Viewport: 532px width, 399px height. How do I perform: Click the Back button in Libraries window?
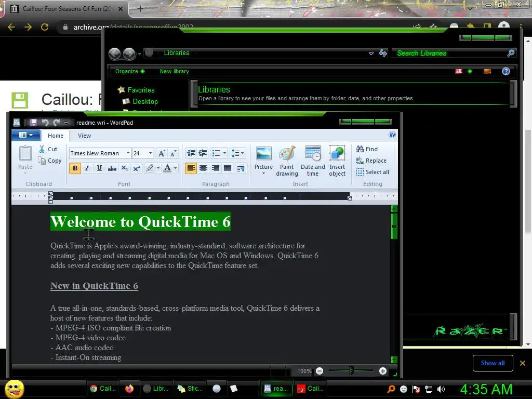[115, 54]
